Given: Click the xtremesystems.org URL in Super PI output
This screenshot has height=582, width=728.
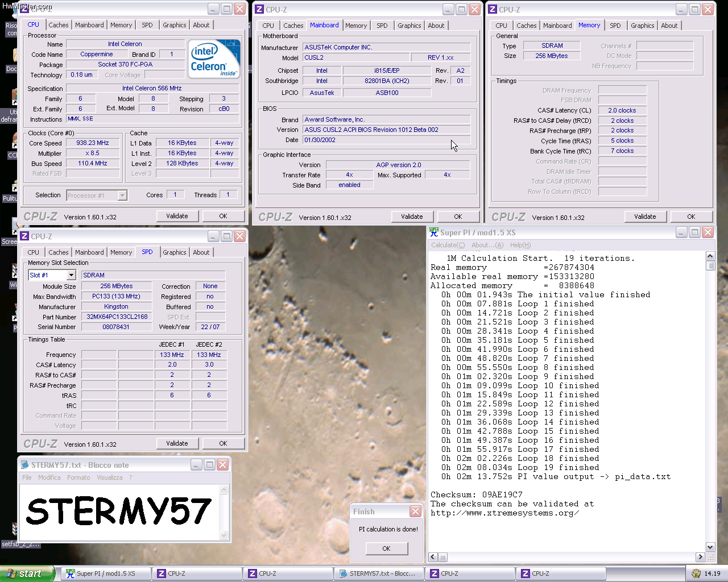Looking at the screenshot, I should coord(504,513).
